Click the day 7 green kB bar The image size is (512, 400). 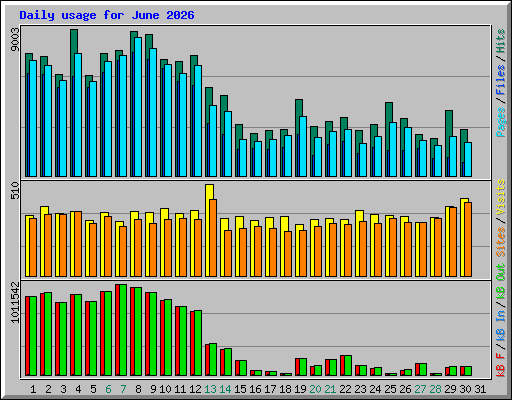pyautogui.click(x=123, y=330)
